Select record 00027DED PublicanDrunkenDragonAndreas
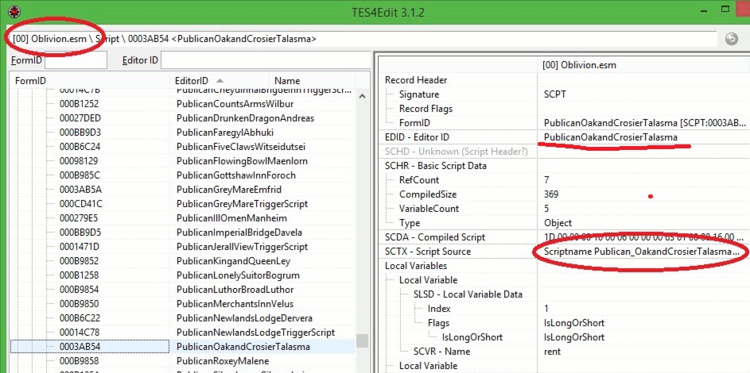Viewport: 750px width, 373px height. [182, 118]
